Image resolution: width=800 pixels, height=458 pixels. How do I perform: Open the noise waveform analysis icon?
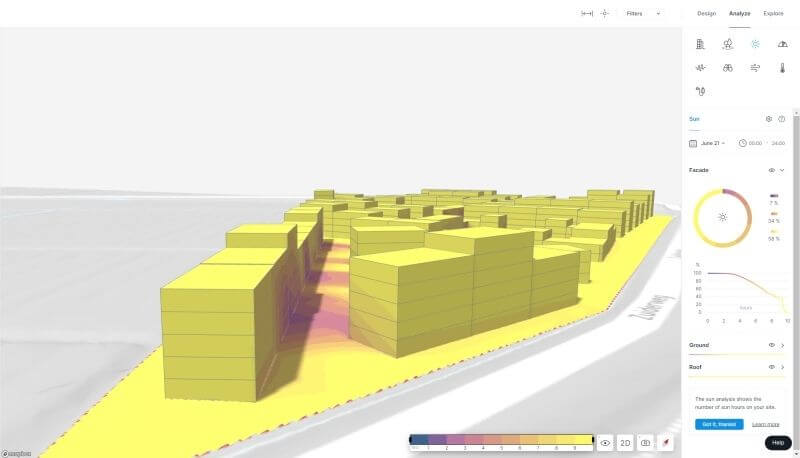point(700,68)
